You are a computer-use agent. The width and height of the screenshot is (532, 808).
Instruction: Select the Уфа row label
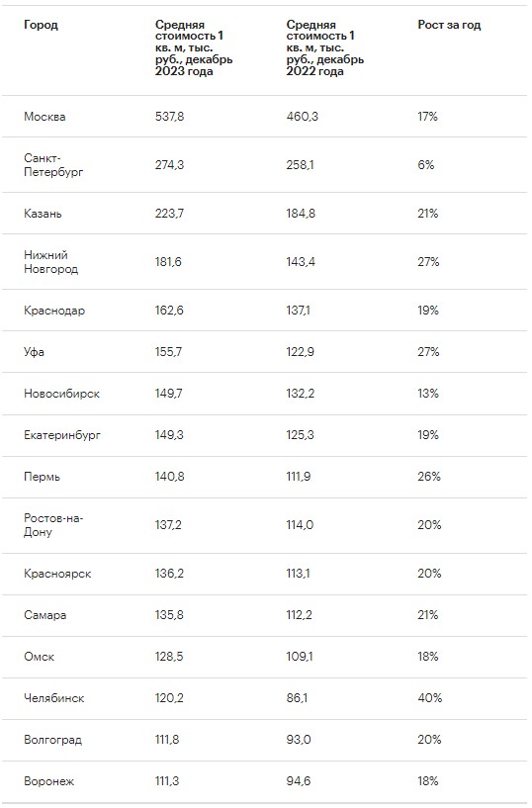pyautogui.click(x=34, y=352)
